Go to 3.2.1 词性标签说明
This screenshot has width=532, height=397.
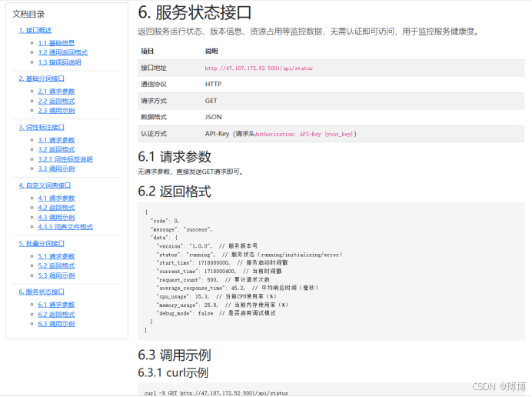point(65,159)
